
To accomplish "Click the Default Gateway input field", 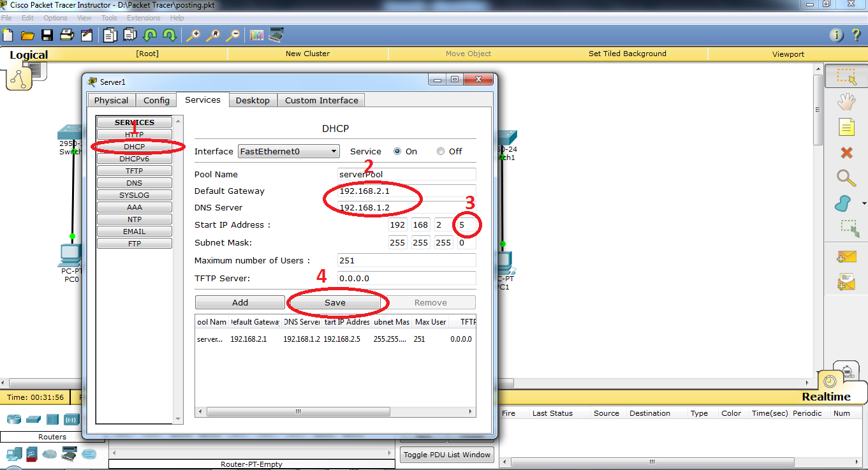I will [407, 191].
